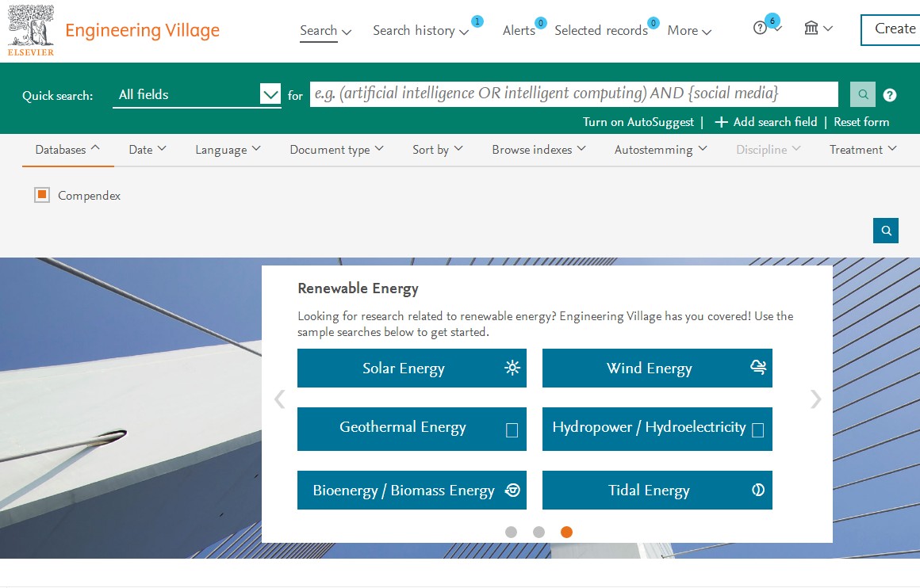This screenshot has height=588, width=920.
Task: Click the Search history notification badge
Action: pyautogui.click(x=477, y=21)
